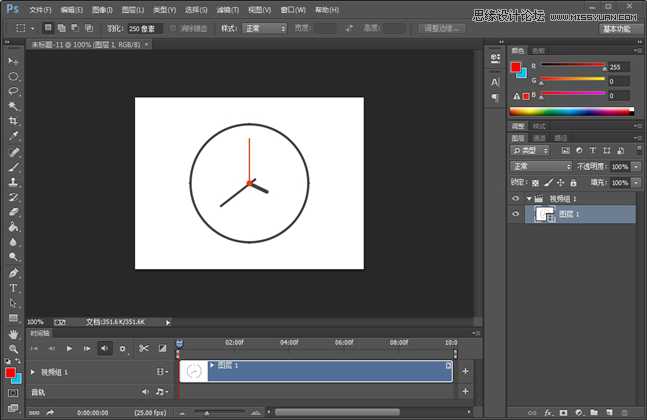Open the filmstrip menu for 视频组 1 track
The width and height of the screenshot is (647, 420).
point(162,372)
